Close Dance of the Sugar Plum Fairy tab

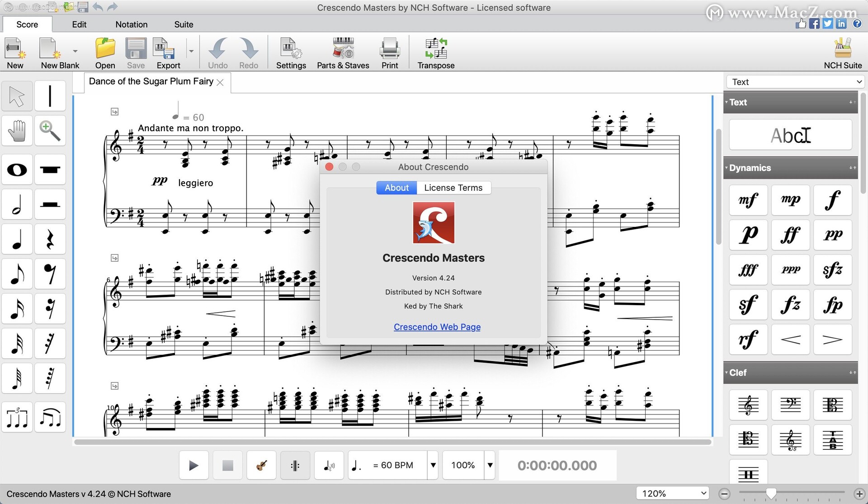pos(220,82)
